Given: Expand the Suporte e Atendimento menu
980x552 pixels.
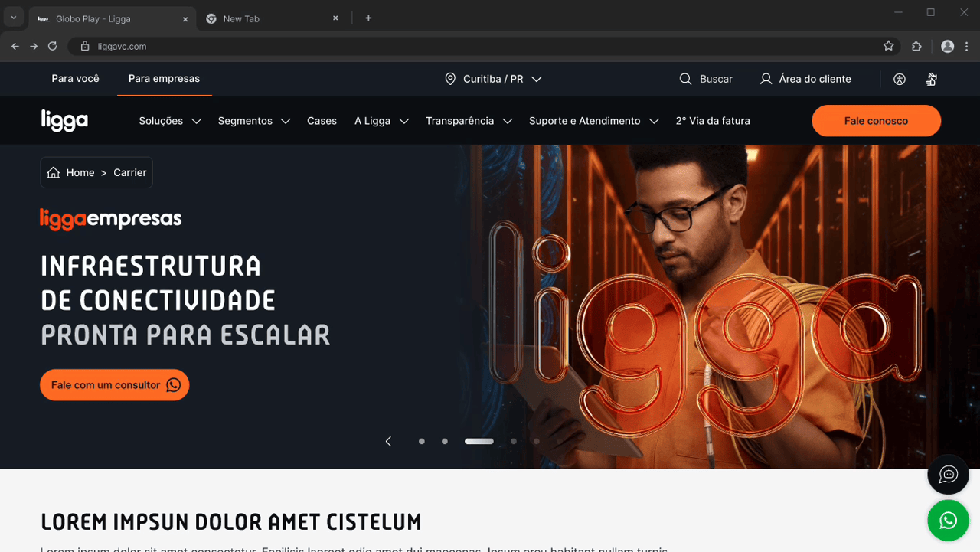Looking at the screenshot, I should point(594,121).
